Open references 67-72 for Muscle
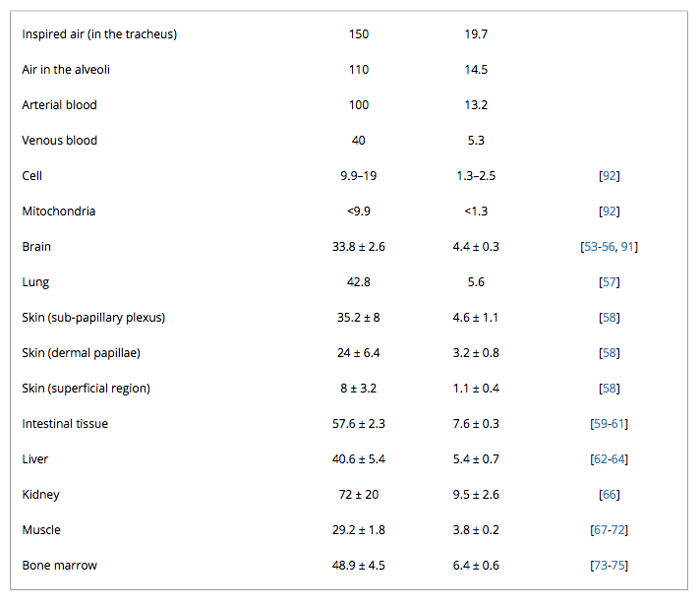 609,530
